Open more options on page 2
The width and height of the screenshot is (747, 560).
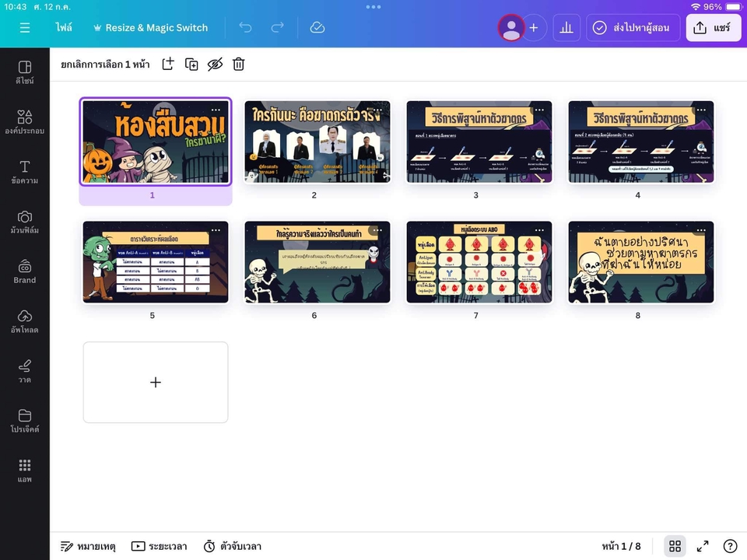tap(378, 110)
